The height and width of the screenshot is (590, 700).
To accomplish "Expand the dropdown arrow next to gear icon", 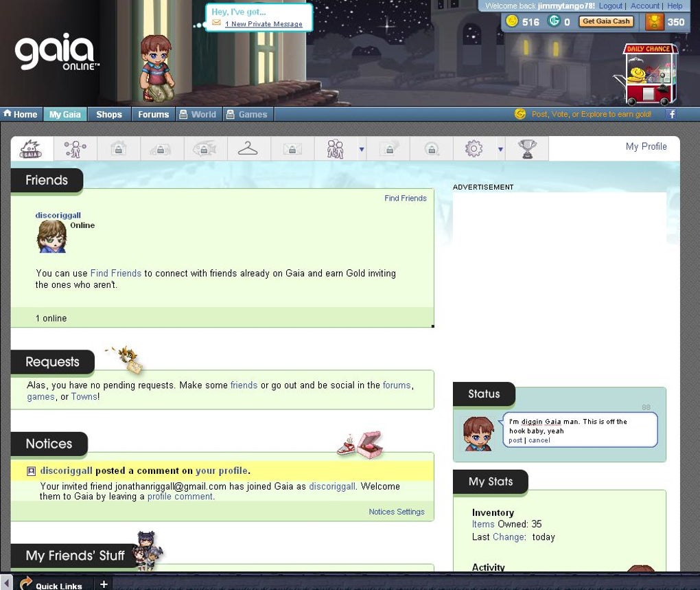I will (x=500, y=149).
